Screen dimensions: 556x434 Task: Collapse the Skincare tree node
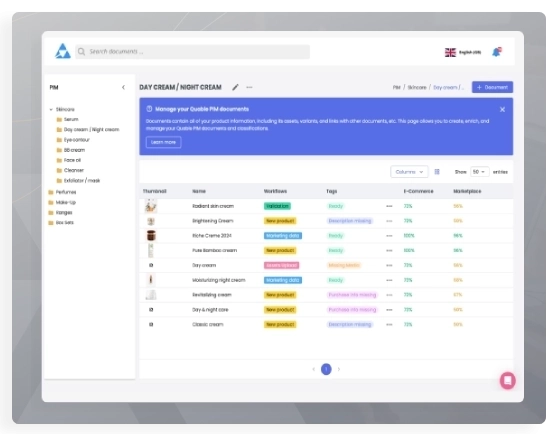pyautogui.click(x=51, y=110)
